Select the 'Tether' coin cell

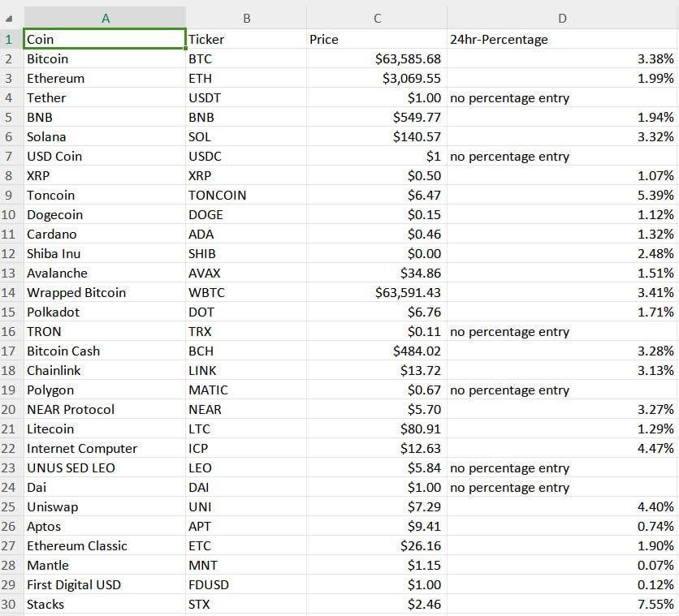pyautogui.click(x=105, y=97)
